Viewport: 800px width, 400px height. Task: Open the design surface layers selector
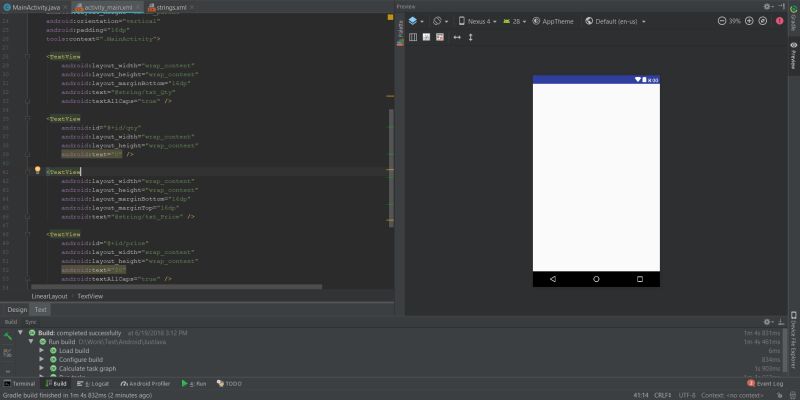click(416, 21)
